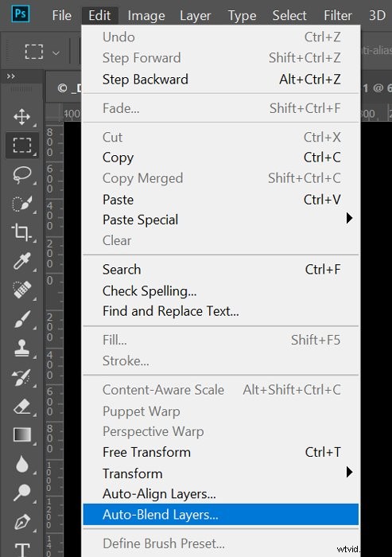Screen dimensions: 392x557
Task: Select the Crop tool
Action: pos(21,232)
